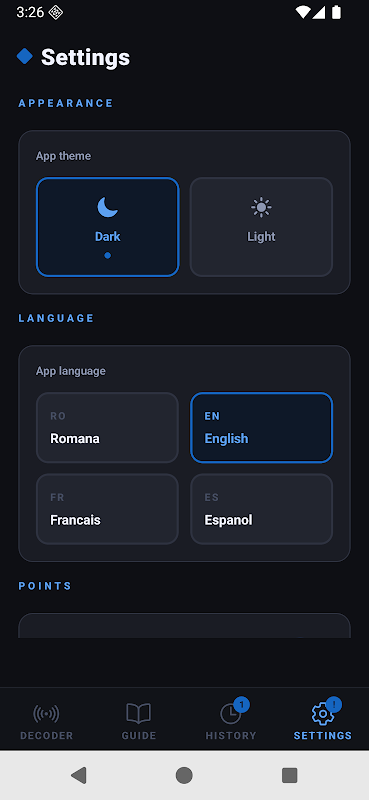Tap the blue diamond logo beside Settings
The height and width of the screenshot is (800, 369).
(x=24, y=56)
